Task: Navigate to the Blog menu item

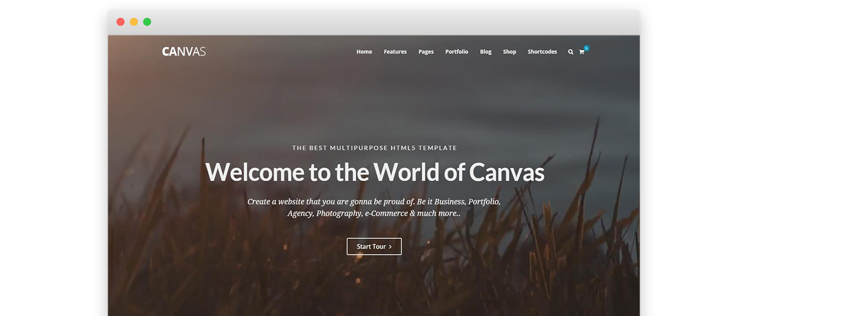Action: tap(486, 52)
